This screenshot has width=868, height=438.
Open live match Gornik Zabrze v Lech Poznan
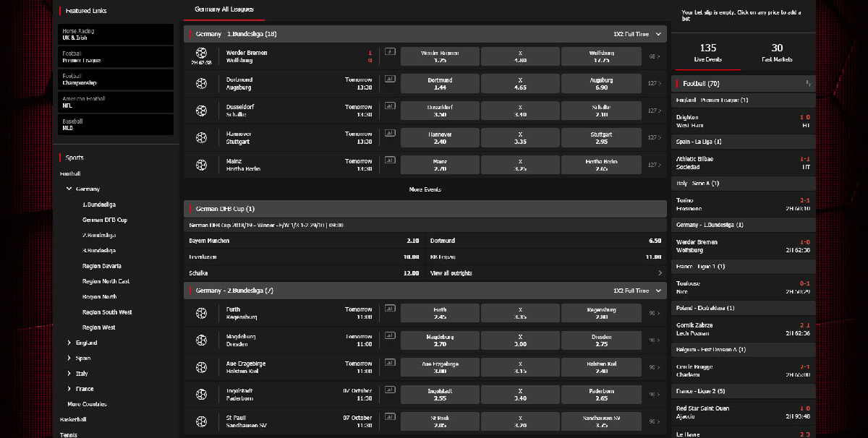tap(743, 329)
